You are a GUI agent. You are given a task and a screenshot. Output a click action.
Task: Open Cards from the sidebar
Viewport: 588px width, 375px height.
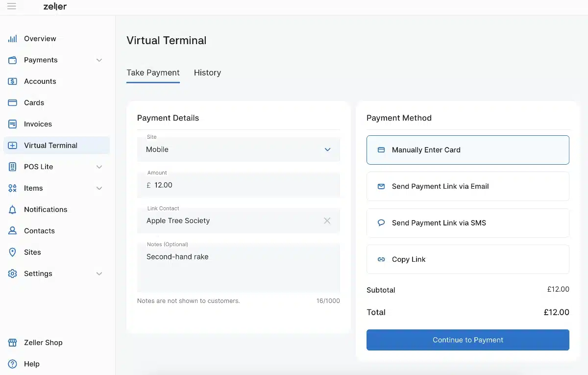pyautogui.click(x=56, y=103)
